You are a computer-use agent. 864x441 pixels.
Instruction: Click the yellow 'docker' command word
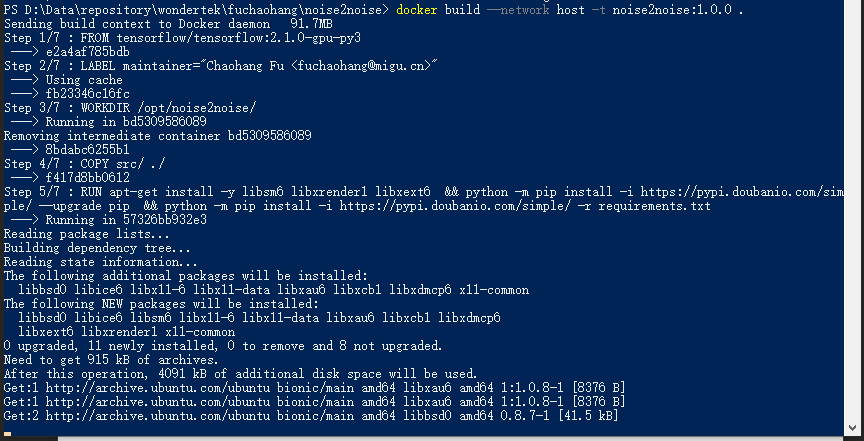(x=417, y=10)
